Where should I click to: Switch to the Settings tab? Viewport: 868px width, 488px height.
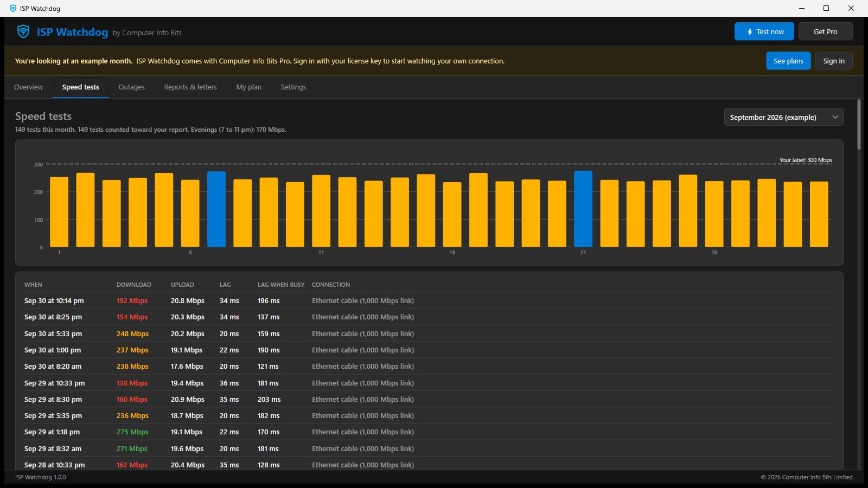pos(293,87)
